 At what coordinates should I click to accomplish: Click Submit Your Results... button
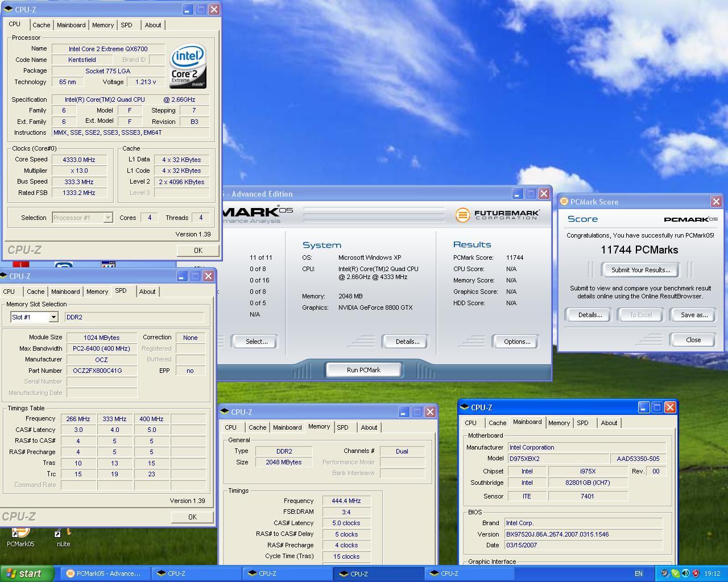click(640, 270)
